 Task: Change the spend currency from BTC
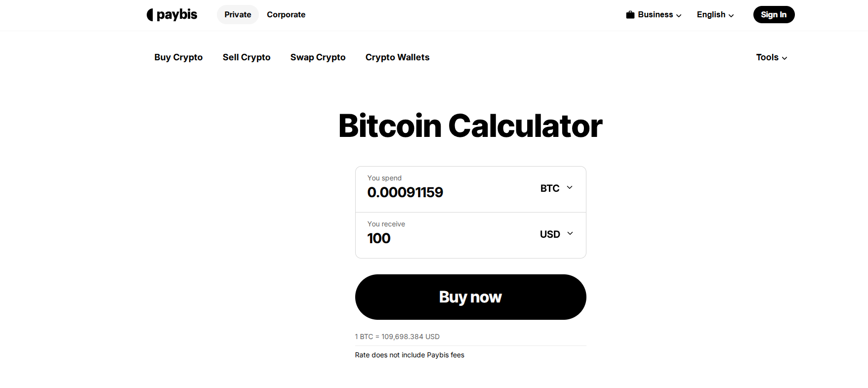(549, 188)
